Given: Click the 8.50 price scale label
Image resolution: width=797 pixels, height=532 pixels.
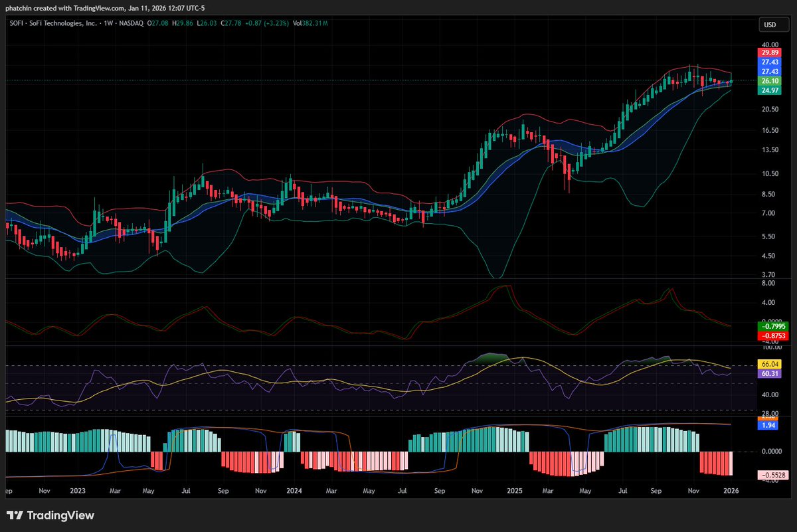Looking at the screenshot, I should tap(770, 195).
